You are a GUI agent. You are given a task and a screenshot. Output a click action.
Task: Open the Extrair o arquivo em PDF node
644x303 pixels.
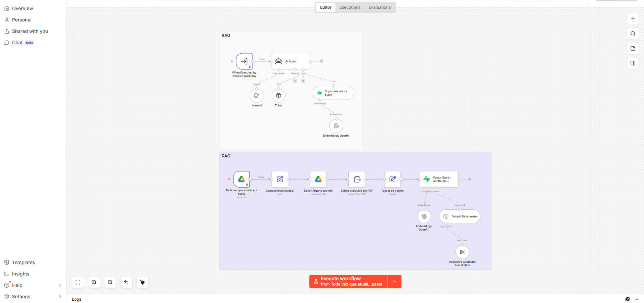click(x=357, y=179)
